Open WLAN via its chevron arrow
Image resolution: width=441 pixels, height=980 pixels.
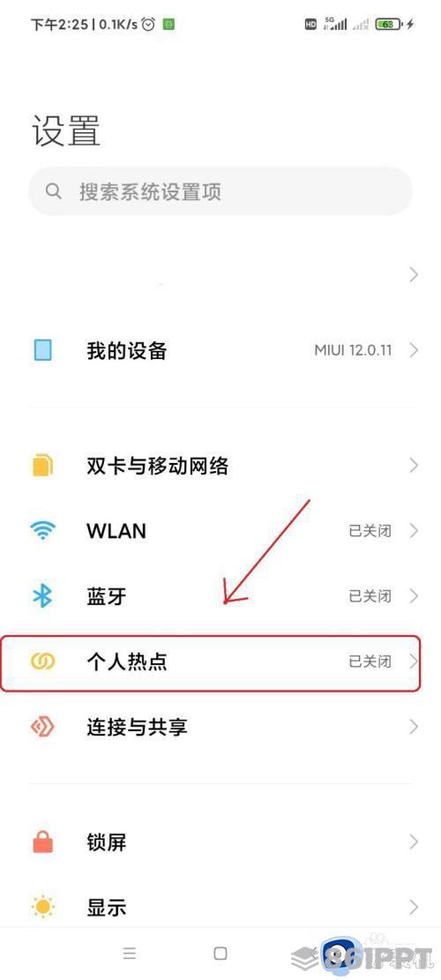point(414,531)
